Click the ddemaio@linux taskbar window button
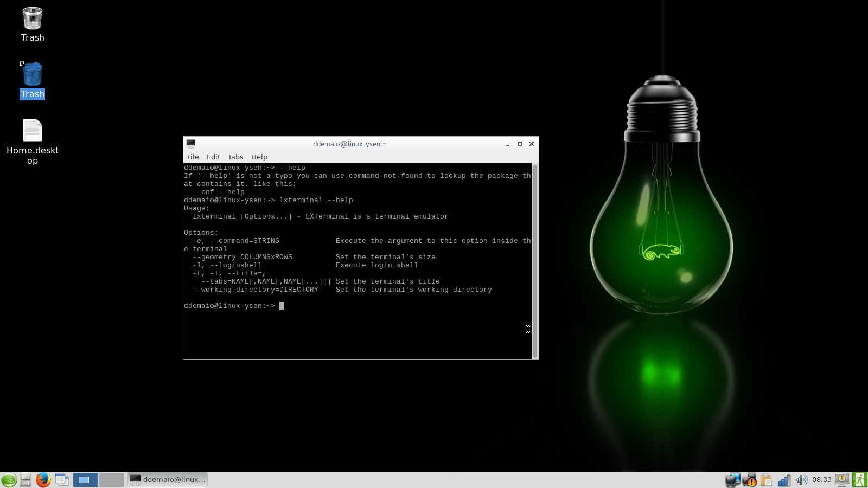 click(168, 480)
